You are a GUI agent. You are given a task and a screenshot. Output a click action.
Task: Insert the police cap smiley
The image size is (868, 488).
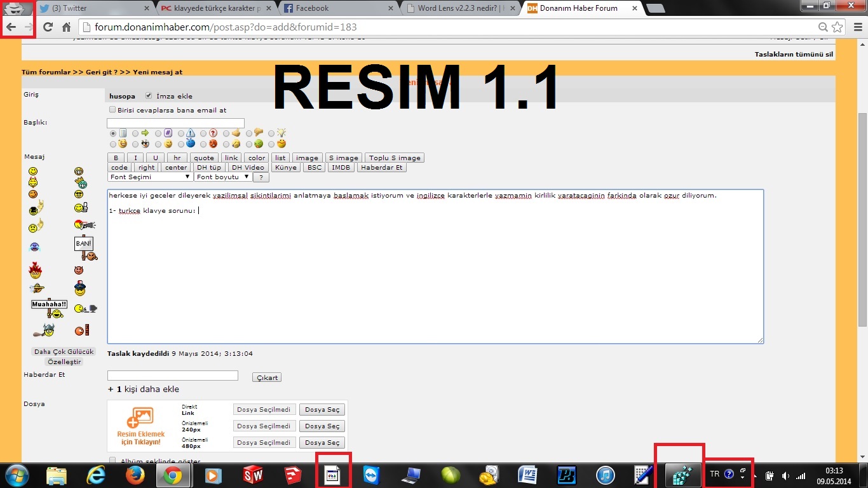click(x=79, y=288)
